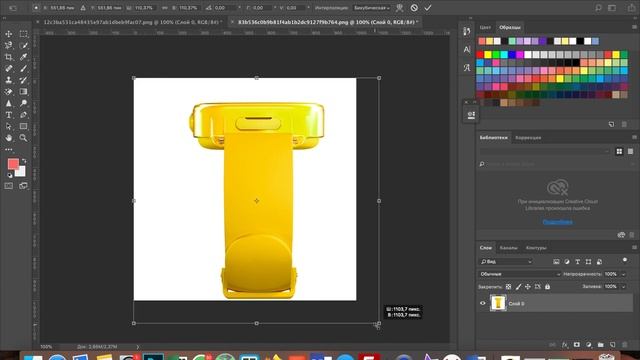Hide Слой 0 with the eye icon
Screen dimensions: 640x360
click(482, 303)
